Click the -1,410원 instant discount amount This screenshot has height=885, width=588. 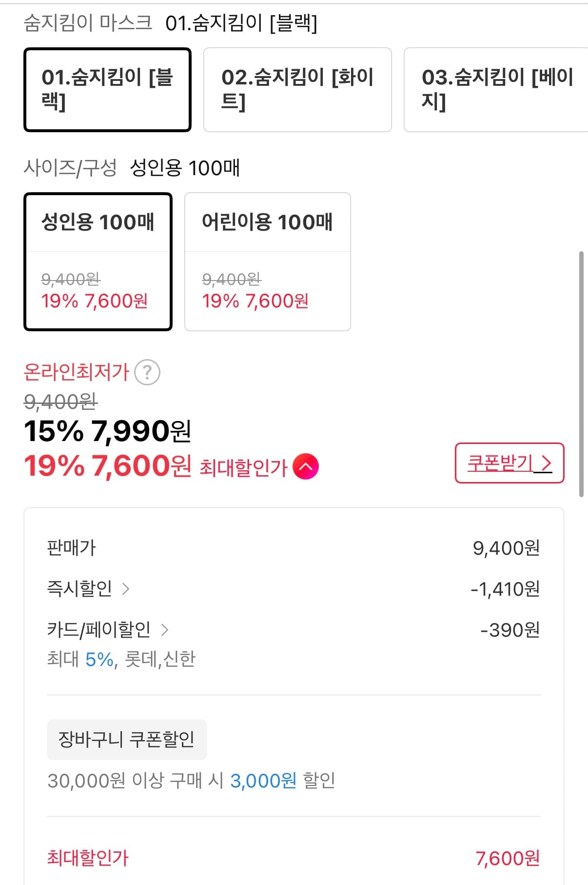(505, 589)
